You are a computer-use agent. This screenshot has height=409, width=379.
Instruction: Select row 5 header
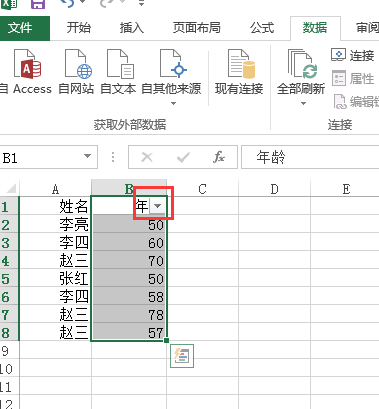tap(9, 278)
